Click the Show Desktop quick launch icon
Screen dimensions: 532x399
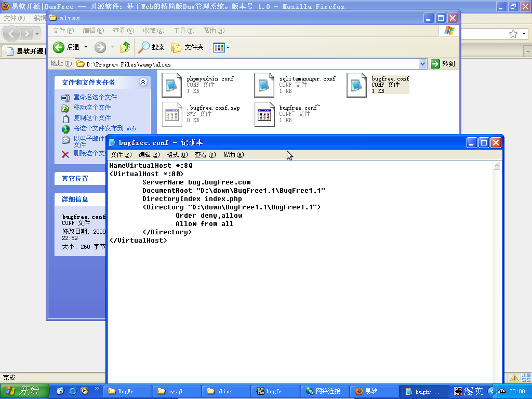pyautogui.click(x=60, y=391)
